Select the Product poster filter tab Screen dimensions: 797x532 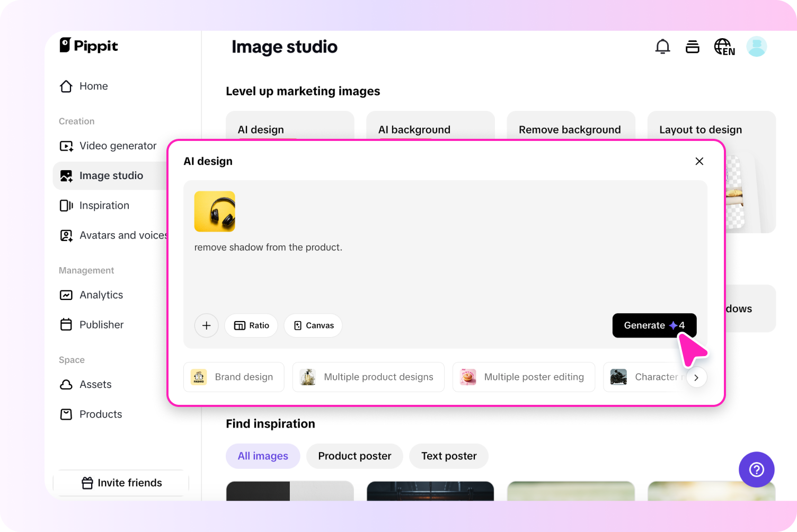point(355,456)
